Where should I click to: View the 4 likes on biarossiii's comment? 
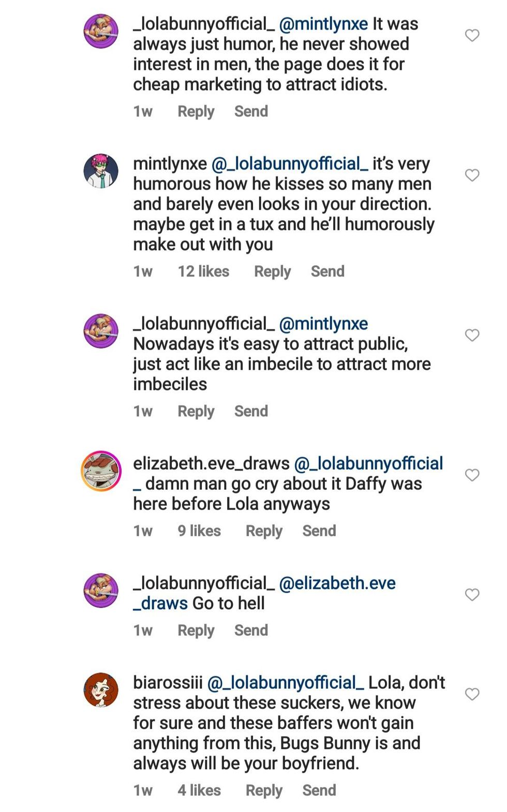(199, 790)
